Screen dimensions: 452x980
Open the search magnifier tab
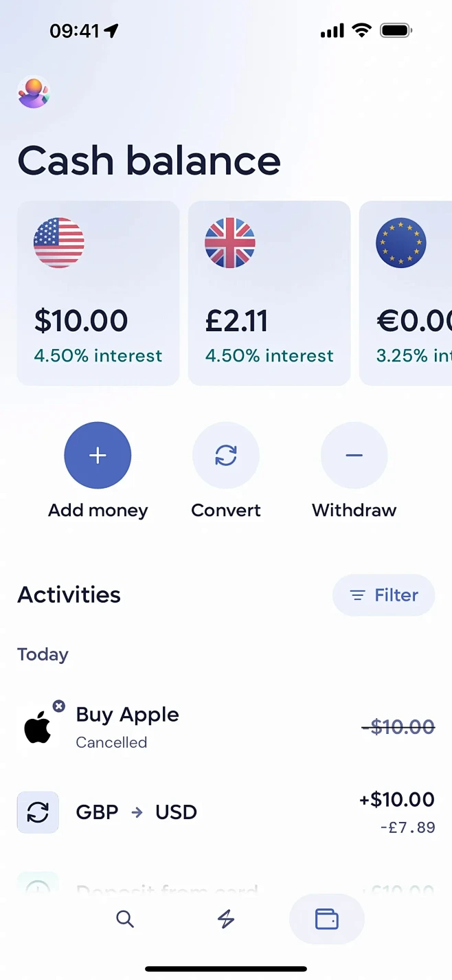coord(125,919)
